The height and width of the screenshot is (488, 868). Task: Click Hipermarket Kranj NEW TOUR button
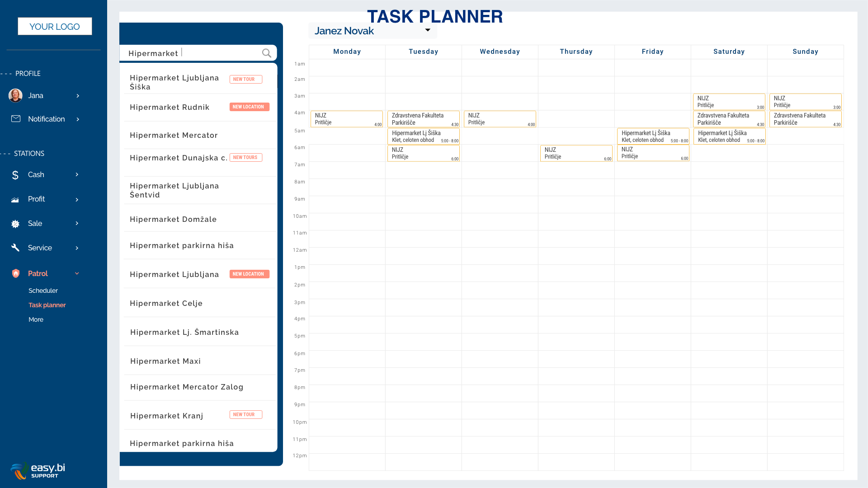tap(243, 415)
